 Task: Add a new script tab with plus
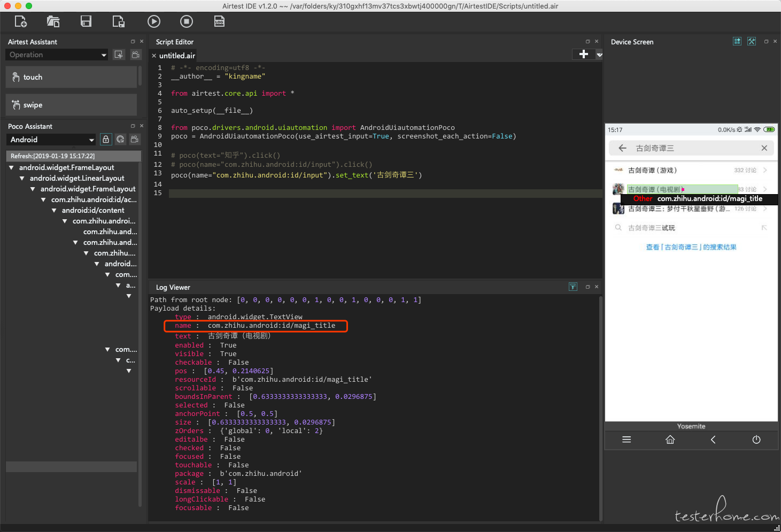click(x=584, y=54)
